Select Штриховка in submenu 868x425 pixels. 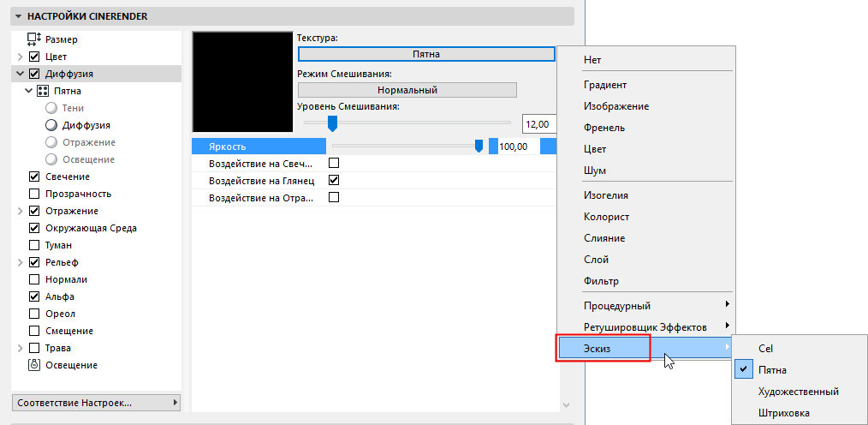tap(800, 413)
